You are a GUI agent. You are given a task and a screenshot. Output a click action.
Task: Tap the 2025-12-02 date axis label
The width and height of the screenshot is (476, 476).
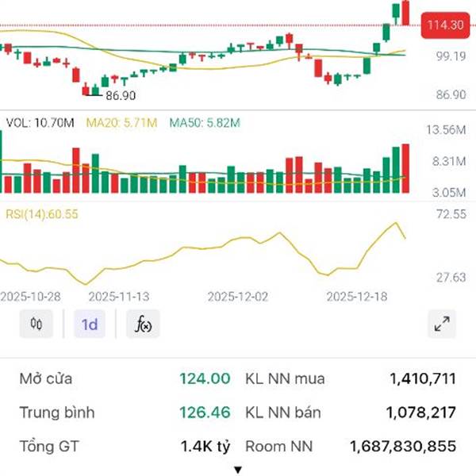[238, 297]
